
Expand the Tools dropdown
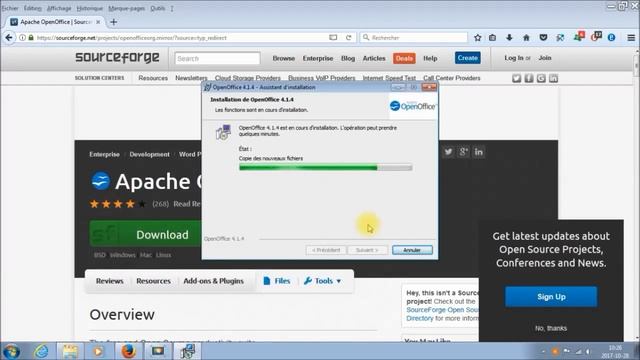(x=322, y=281)
